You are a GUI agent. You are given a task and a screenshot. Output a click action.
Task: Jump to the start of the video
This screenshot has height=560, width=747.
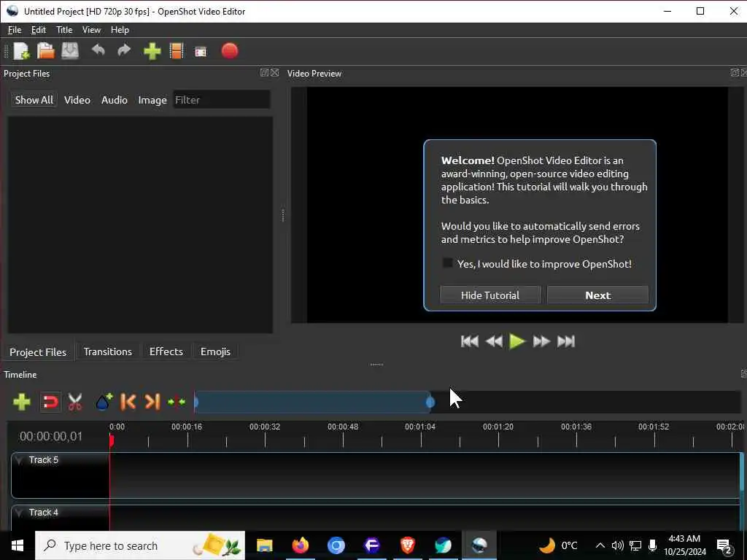tap(470, 341)
